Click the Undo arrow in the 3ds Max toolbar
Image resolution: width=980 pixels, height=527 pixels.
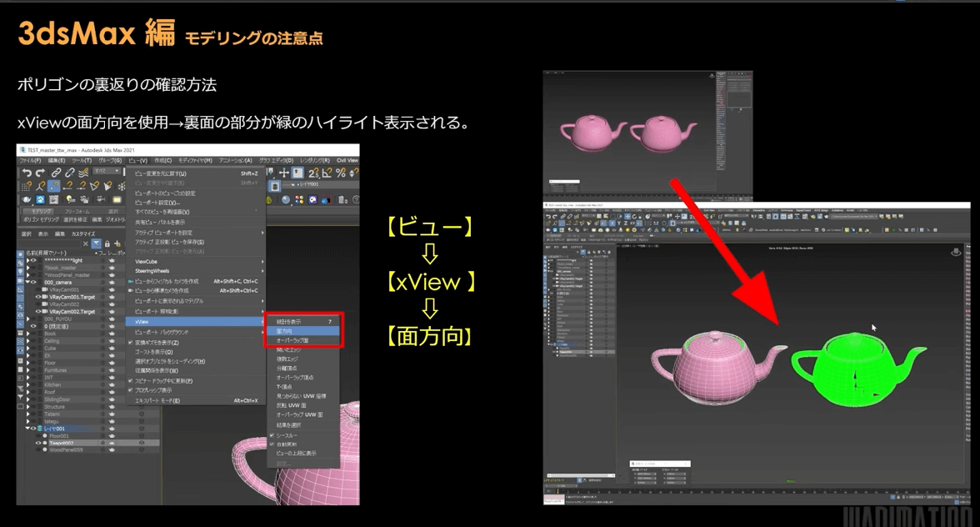[27, 173]
